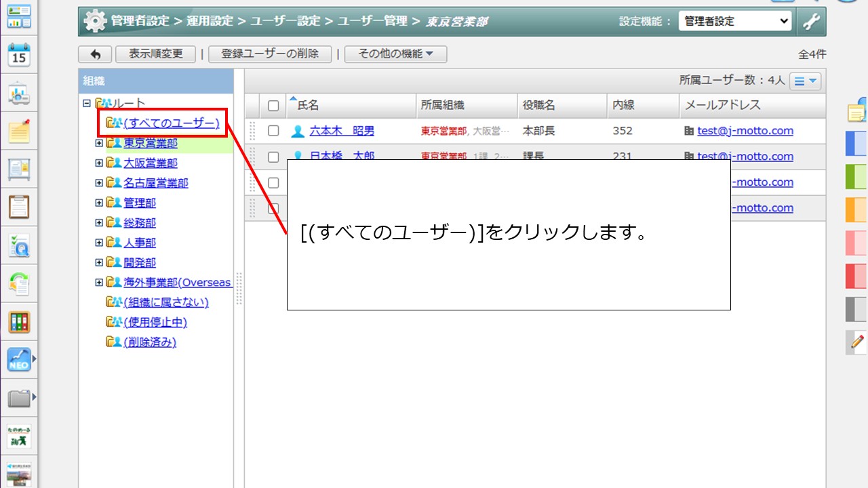868x488 pixels.
Task: Check the checkbox next to 六本木 昭男
Action: click(x=273, y=131)
